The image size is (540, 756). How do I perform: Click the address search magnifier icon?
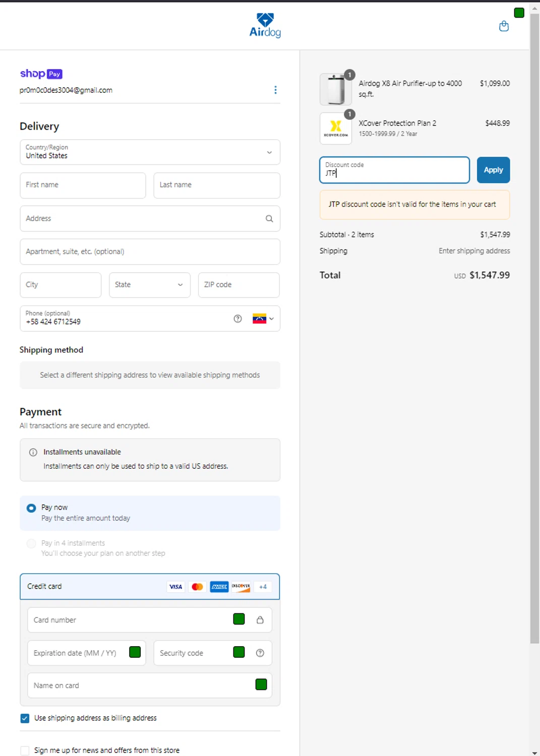[x=269, y=219]
